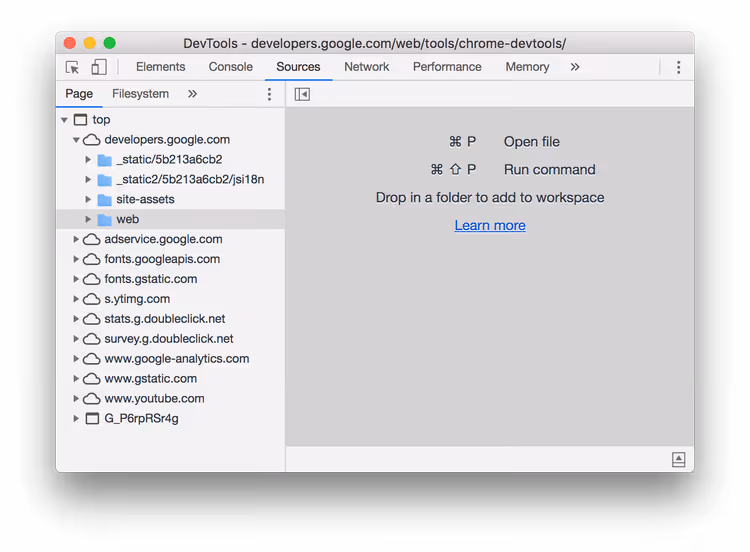Click frame icon beside G_P6rpRSr4g
The height and width of the screenshot is (552, 750).
pyautogui.click(x=92, y=419)
